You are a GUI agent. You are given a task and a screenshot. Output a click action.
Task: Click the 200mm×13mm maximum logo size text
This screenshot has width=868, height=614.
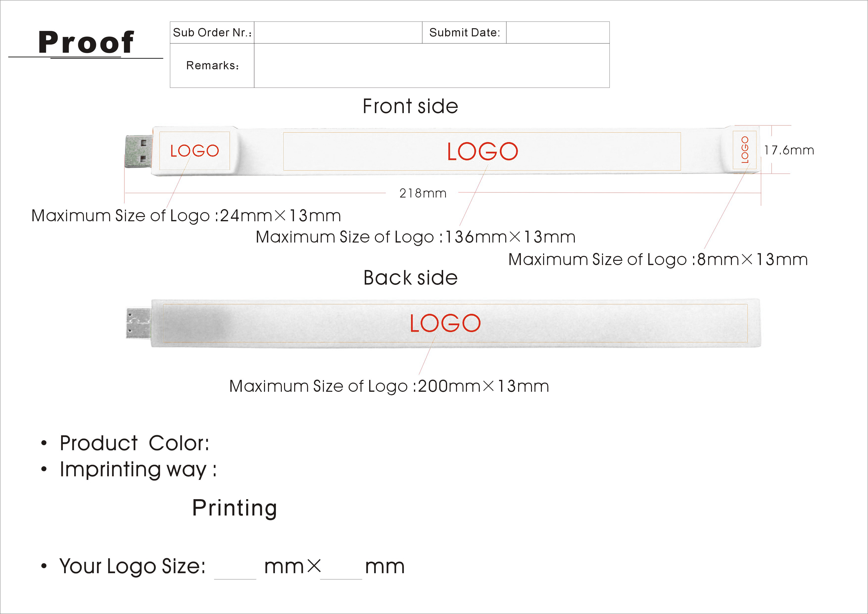click(x=389, y=386)
